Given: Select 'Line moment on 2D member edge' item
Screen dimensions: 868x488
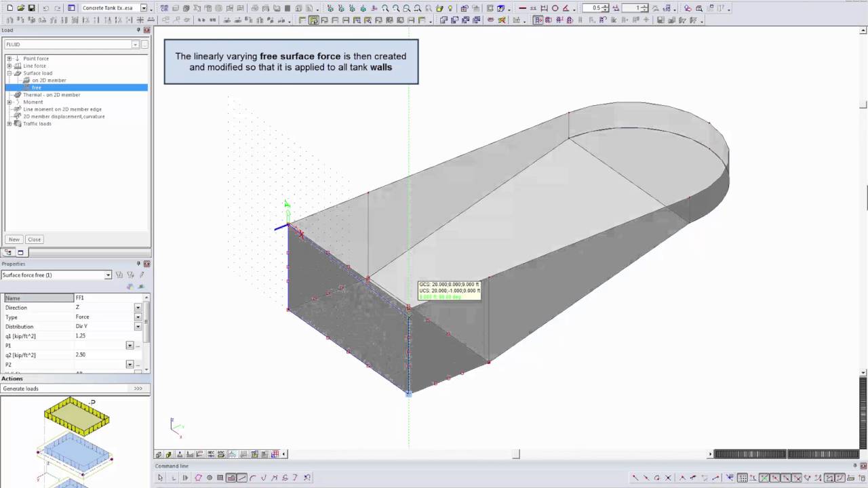Looking at the screenshot, I should [62, 109].
